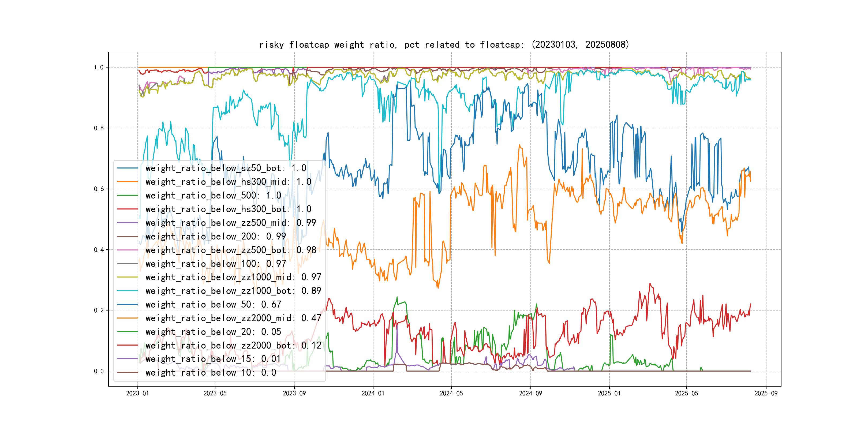Select the weight_ratio_below_500 legend entry

[x=213, y=196]
